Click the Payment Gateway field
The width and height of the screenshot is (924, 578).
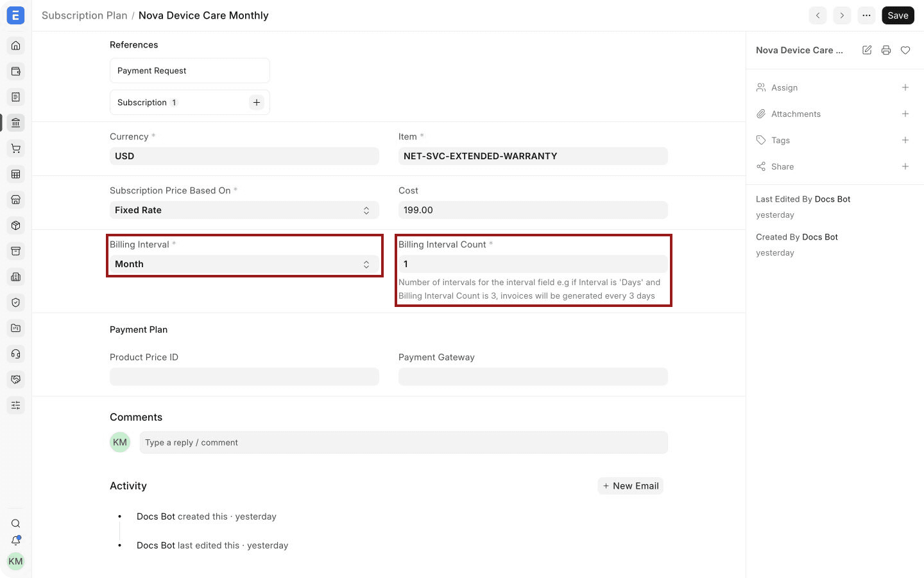coord(533,376)
